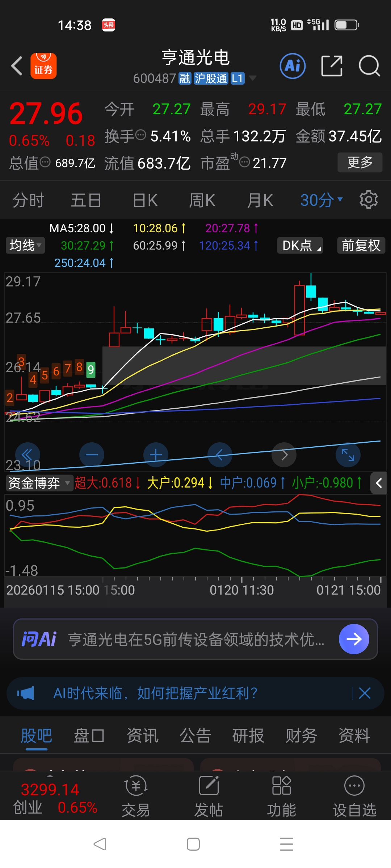Viewport: 391px width, 868px height.
Task: Tap 设自选 watchlist options icon
Action: 354,796
